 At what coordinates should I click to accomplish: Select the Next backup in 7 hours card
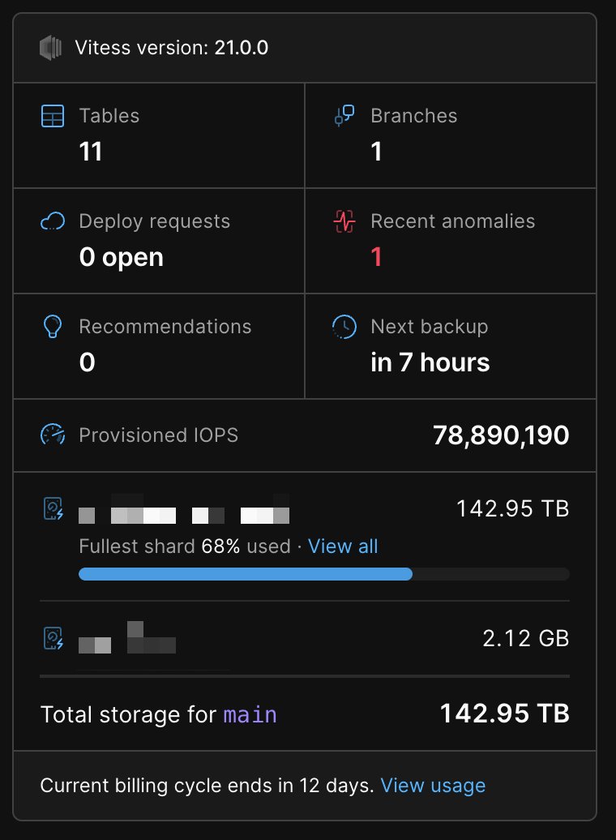(x=451, y=346)
